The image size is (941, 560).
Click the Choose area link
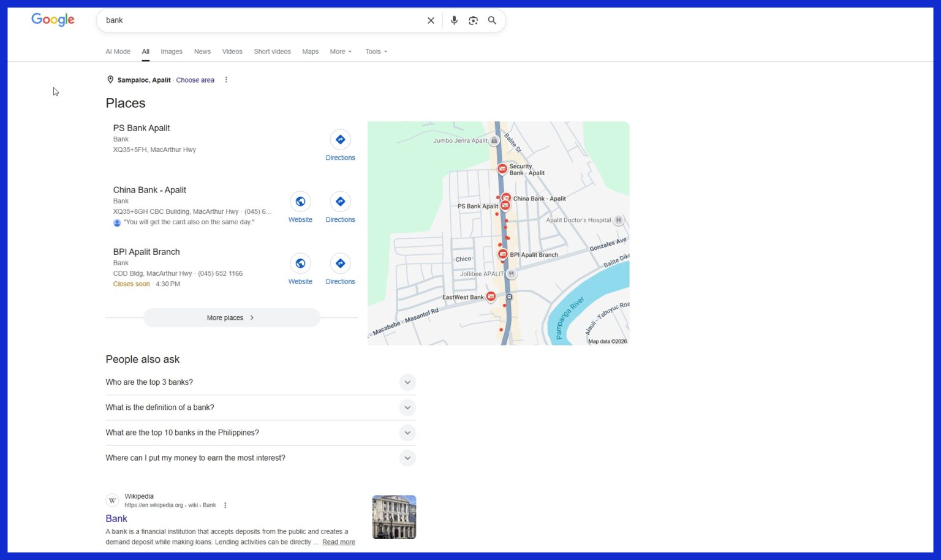point(195,80)
